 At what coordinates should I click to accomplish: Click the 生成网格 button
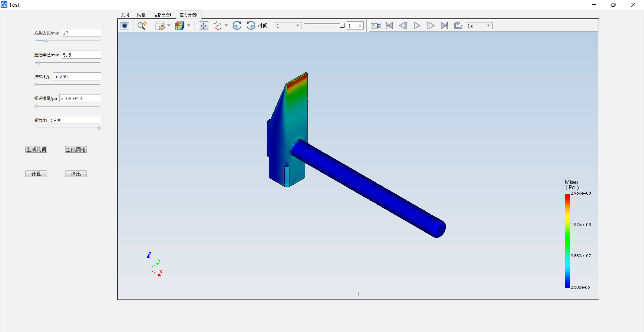tap(76, 149)
